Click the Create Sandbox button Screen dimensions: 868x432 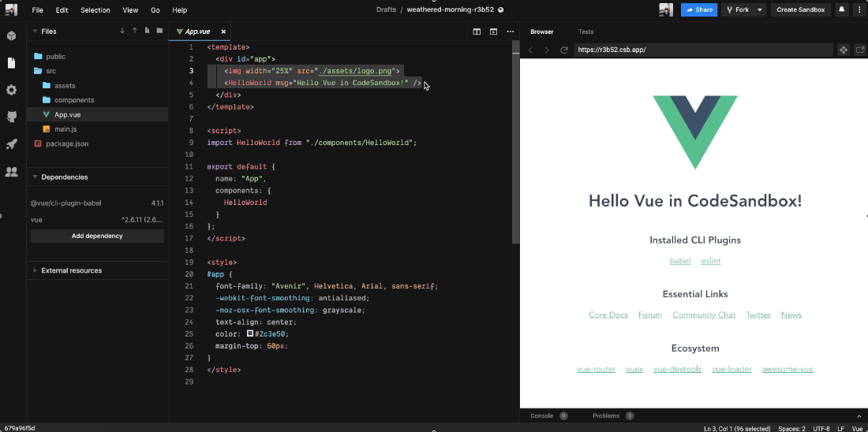click(800, 9)
